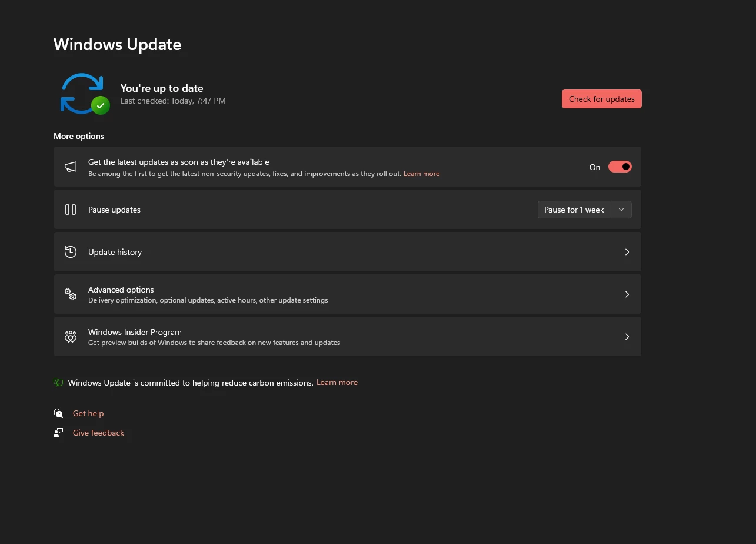The width and height of the screenshot is (756, 544).
Task: Click the blue sync arrows update icon
Action: (81, 93)
